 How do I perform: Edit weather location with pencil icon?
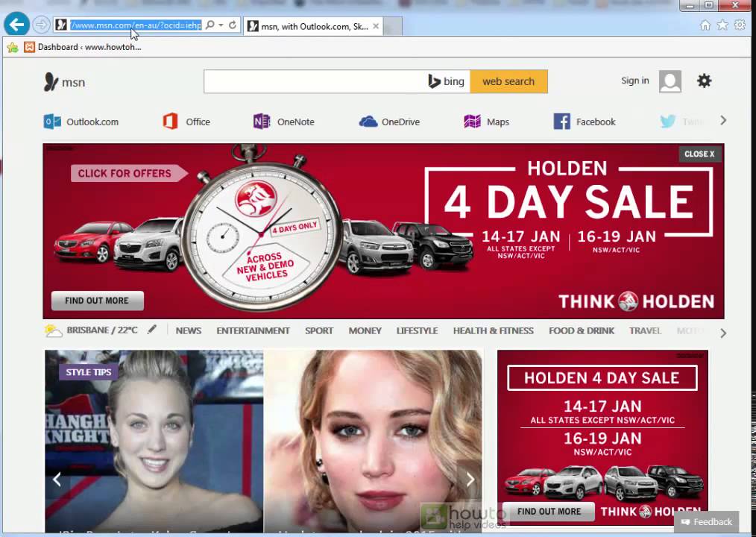152,330
